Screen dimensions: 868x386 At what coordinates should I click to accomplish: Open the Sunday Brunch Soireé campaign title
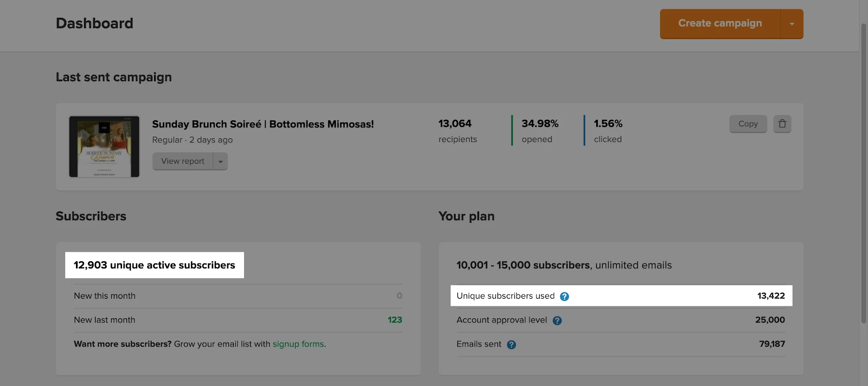263,124
